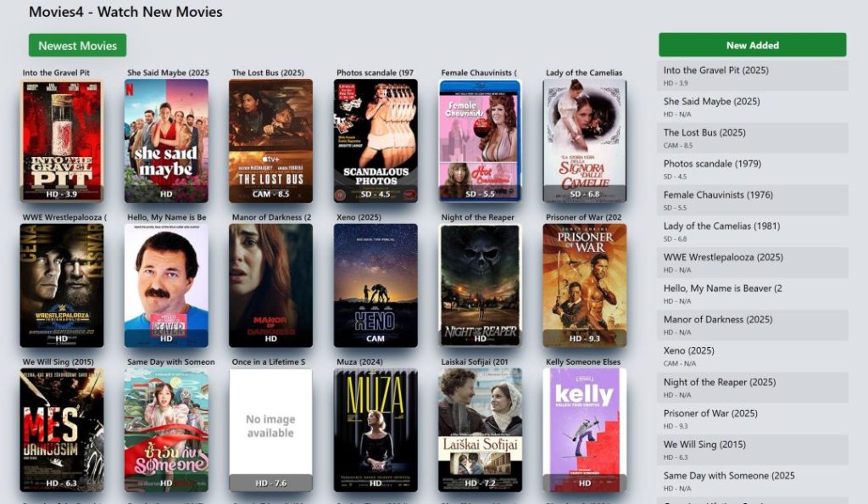Image resolution: width=868 pixels, height=504 pixels.
Task: Select Photos scandale (1979) sidebar entry
Action: click(753, 170)
